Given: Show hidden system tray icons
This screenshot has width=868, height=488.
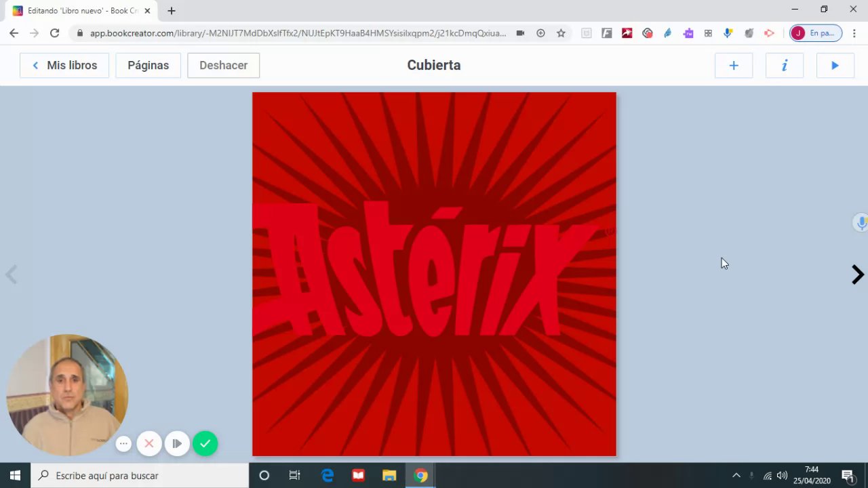Looking at the screenshot, I should pyautogui.click(x=736, y=476).
